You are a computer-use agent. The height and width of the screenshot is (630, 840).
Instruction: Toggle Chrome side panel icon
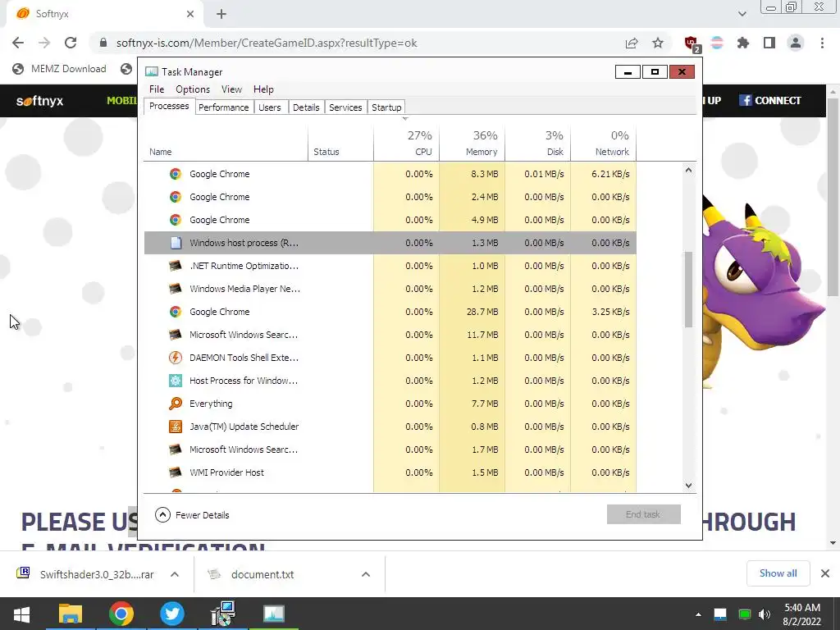(769, 43)
